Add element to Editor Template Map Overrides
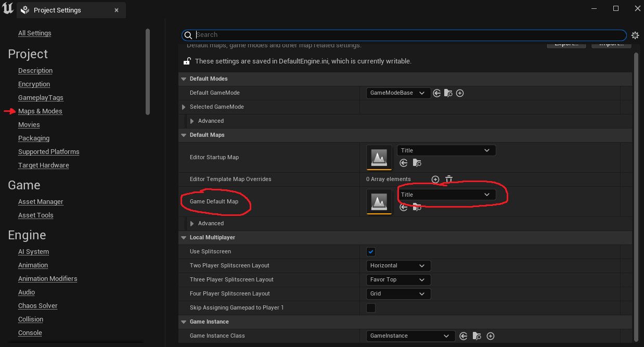Screen dimensions: 644x347 coord(435,179)
